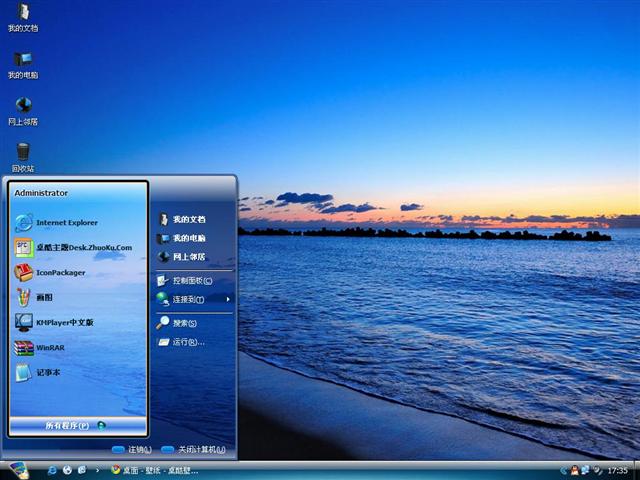The image size is (640, 480).
Task: Select the 我的电脑 desktop icon
Action: 22,62
